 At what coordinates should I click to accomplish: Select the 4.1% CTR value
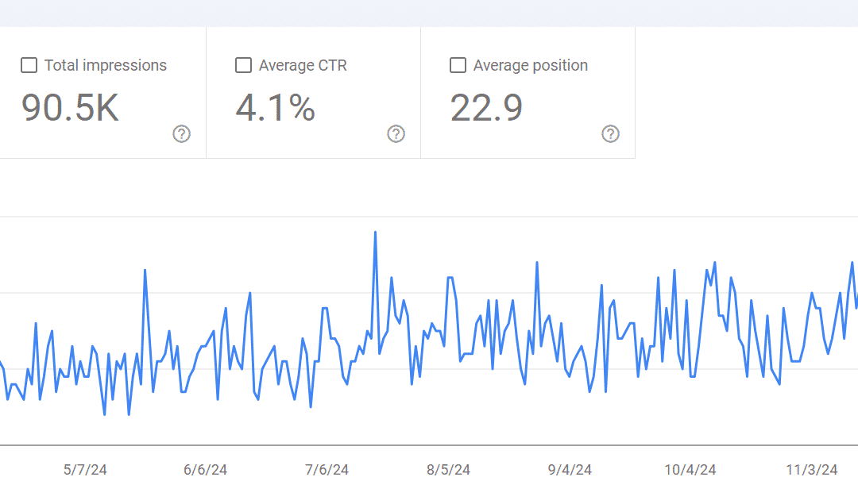pos(275,108)
